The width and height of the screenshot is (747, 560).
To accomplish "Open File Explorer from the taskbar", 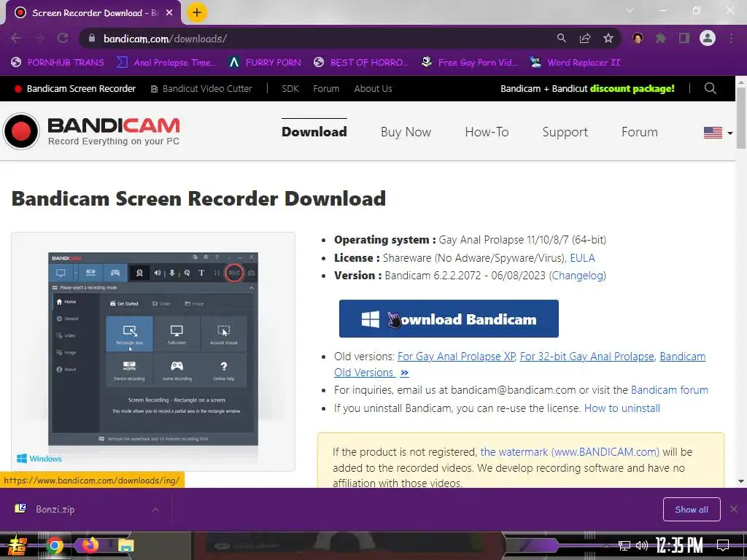I will pyautogui.click(x=126, y=545).
